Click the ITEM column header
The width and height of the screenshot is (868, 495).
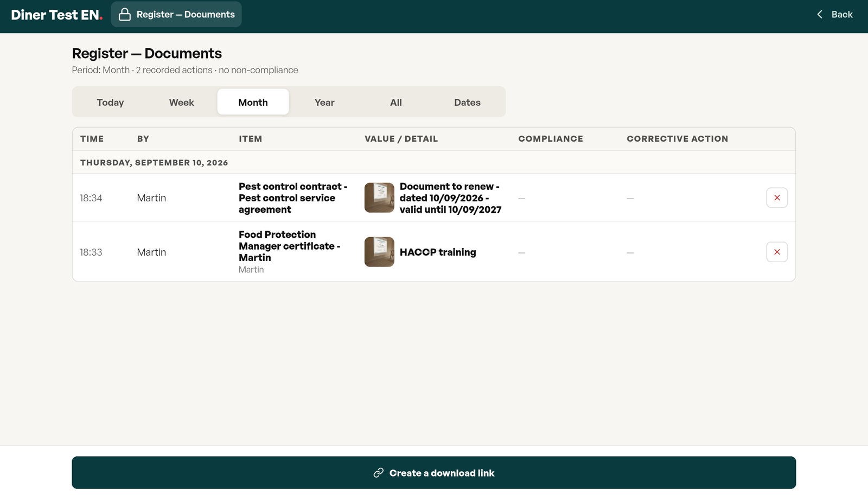(x=251, y=139)
